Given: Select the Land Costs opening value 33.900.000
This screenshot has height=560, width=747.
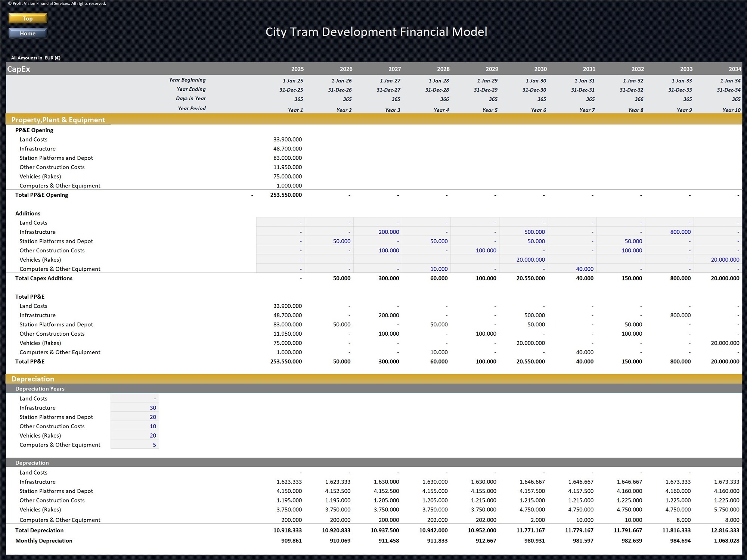Looking at the screenshot, I should [x=288, y=139].
